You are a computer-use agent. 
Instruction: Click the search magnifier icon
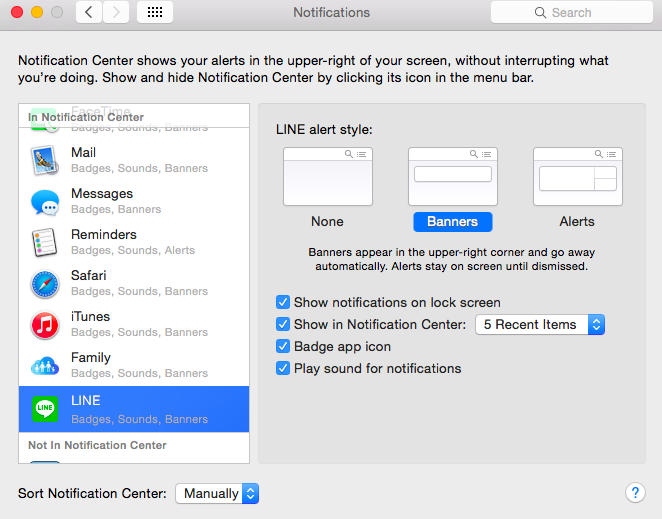540,12
